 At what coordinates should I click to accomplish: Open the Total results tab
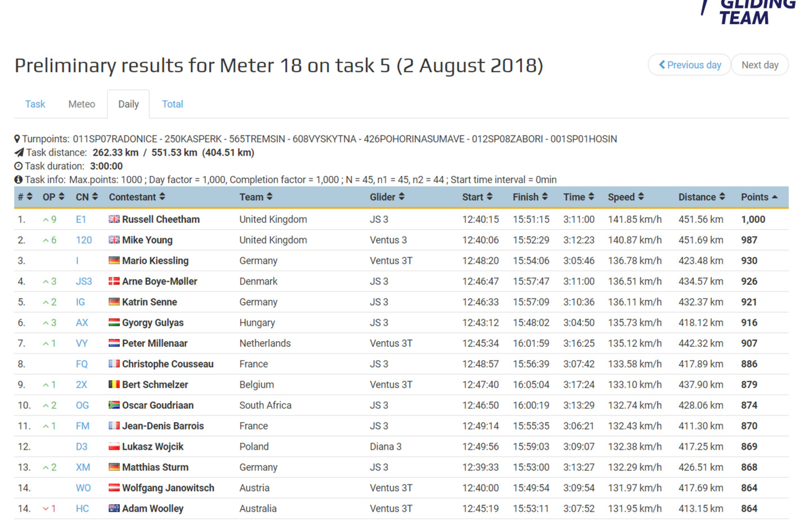pyautogui.click(x=173, y=104)
